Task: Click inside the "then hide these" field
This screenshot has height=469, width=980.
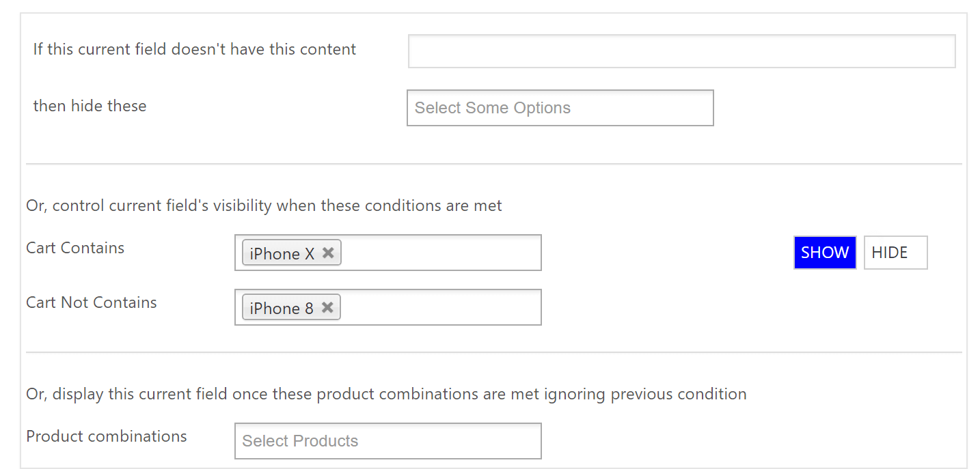Action: click(560, 107)
